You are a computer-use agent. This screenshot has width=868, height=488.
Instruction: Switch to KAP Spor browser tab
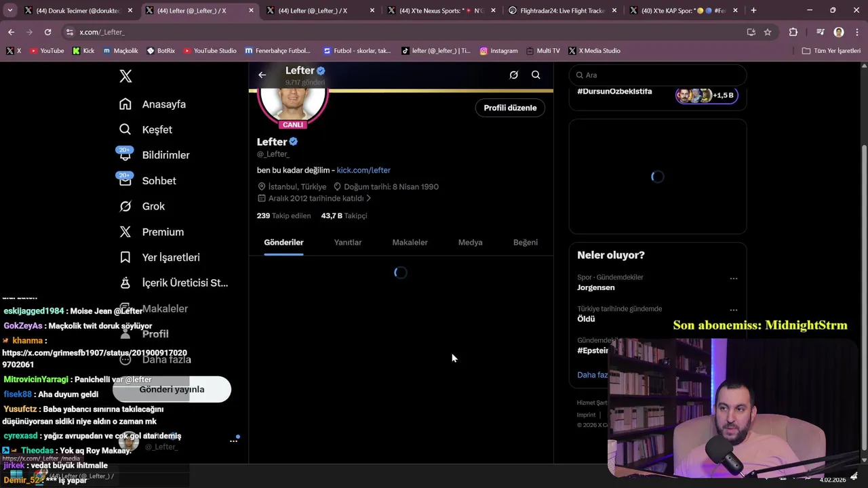(x=684, y=10)
